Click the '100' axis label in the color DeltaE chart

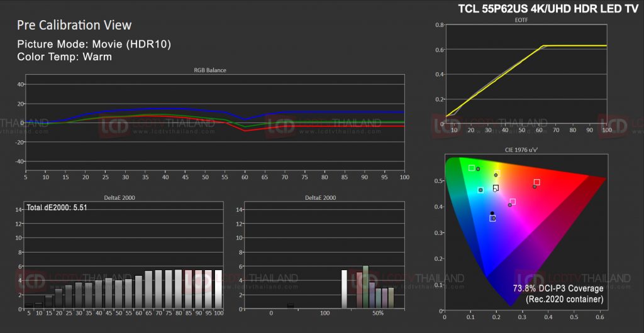(x=325, y=314)
